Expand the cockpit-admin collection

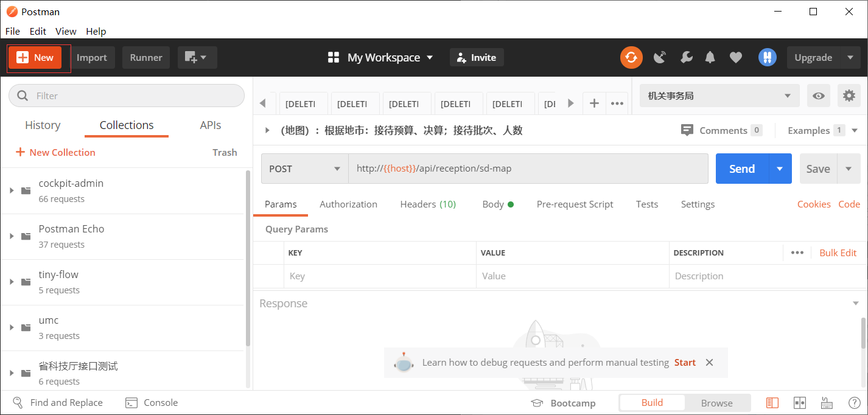[12, 190]
